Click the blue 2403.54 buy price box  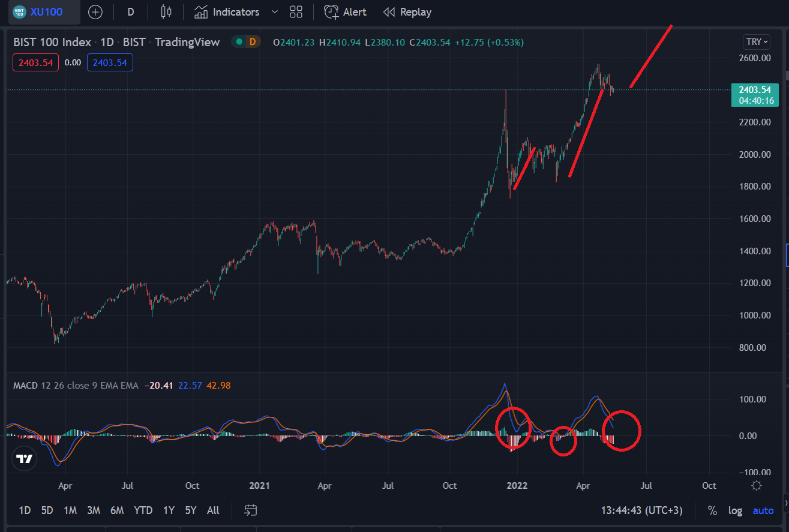(110, 62)
